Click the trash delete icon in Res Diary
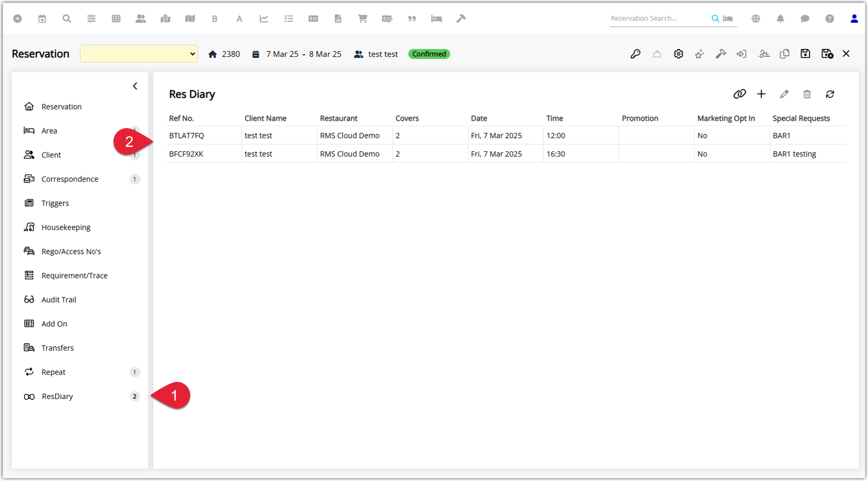Image resolution: width=868 pixels, height=481 pixels. [x=807, y=94]
